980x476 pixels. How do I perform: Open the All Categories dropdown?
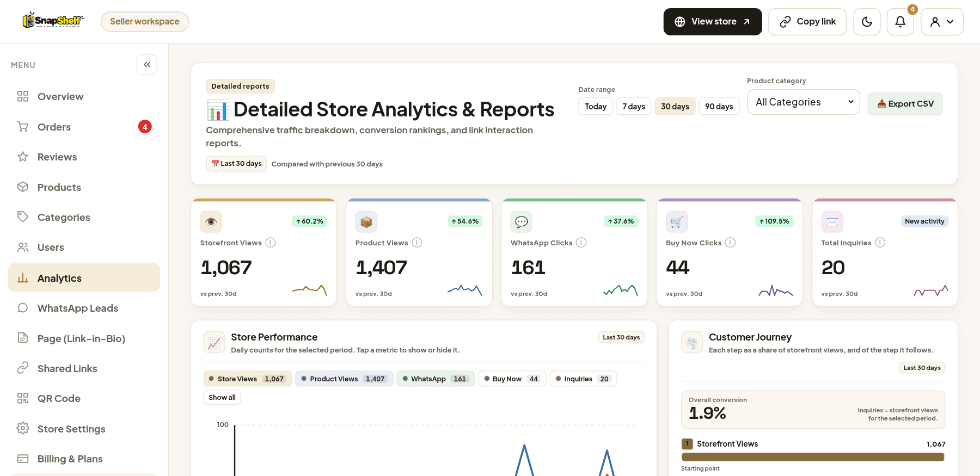804,102
